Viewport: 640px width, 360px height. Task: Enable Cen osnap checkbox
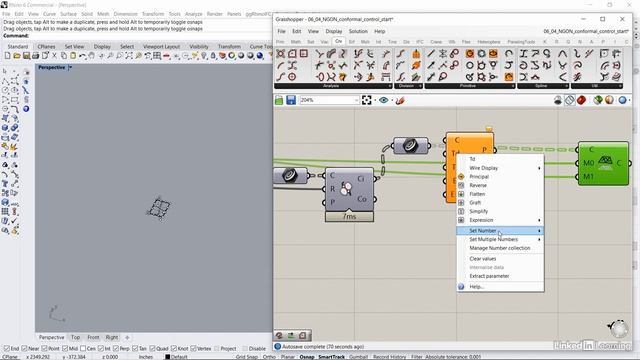click(x=83, y=349)
